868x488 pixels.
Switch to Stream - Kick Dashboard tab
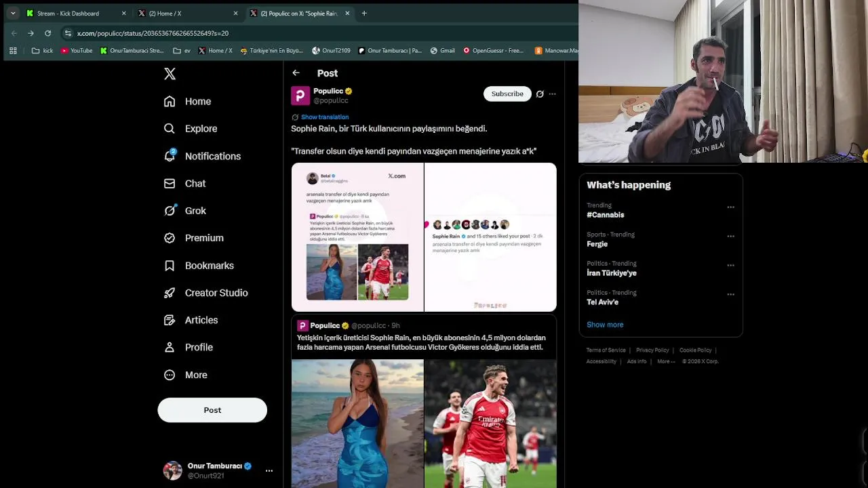click(76, 13)
